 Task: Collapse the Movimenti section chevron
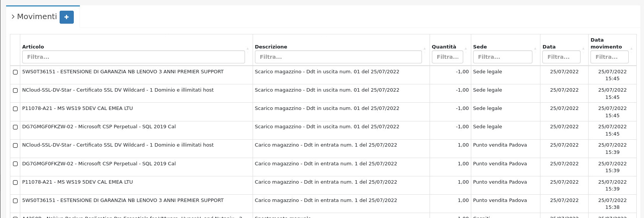(13, 17)
